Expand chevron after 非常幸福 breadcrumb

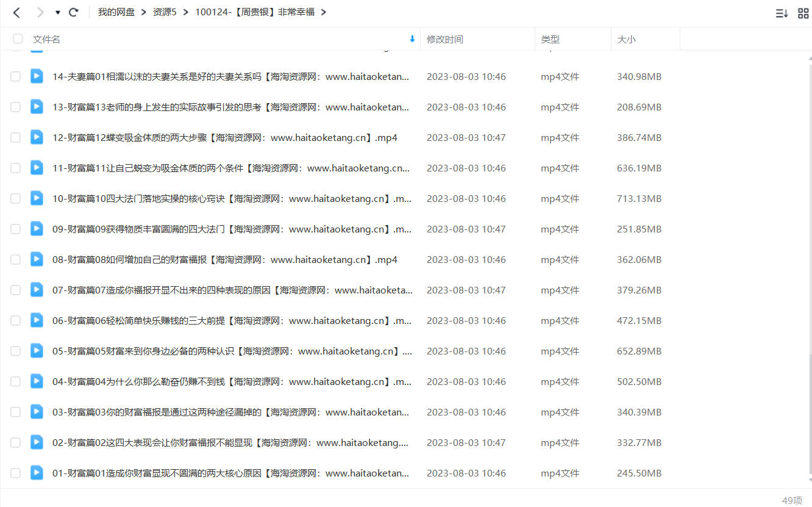click(323, 12)
